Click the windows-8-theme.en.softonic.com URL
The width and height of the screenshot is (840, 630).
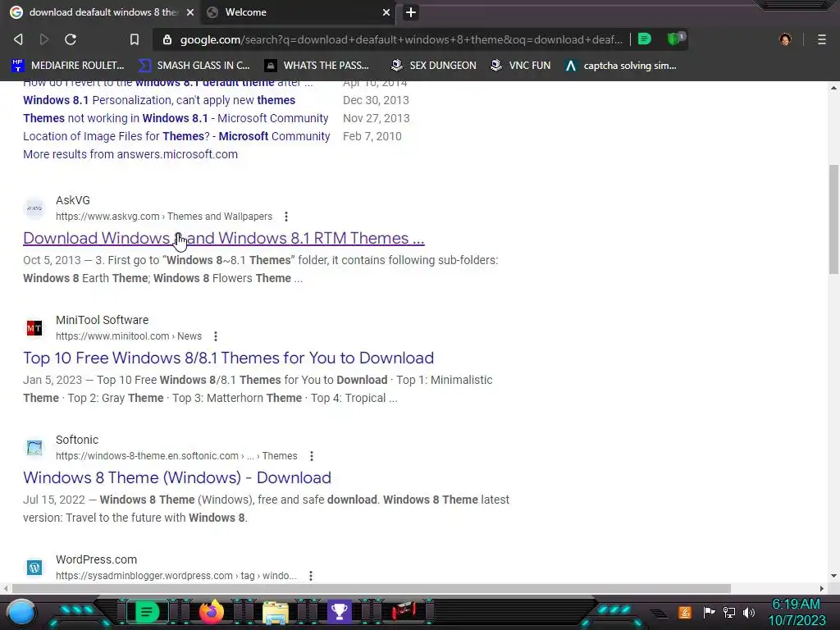[176, 456]
